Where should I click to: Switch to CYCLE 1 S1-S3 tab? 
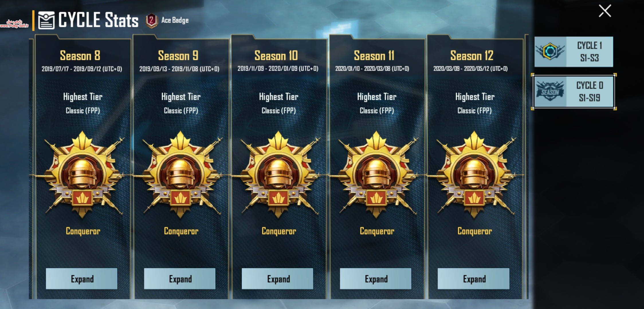pyautogui.click(x=574, y=52)
